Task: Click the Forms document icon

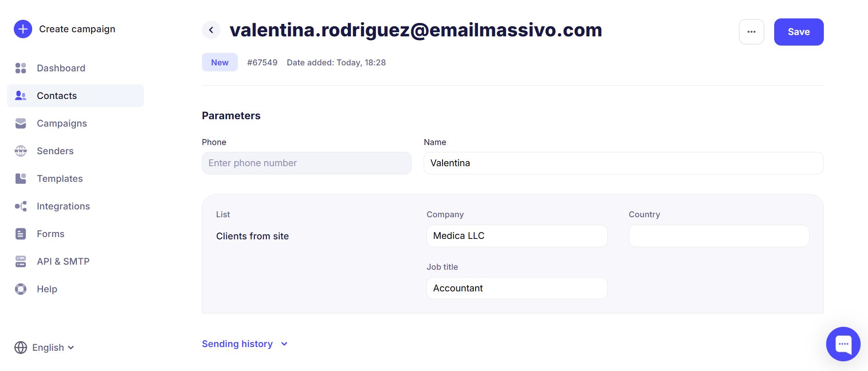Action: 21,234
